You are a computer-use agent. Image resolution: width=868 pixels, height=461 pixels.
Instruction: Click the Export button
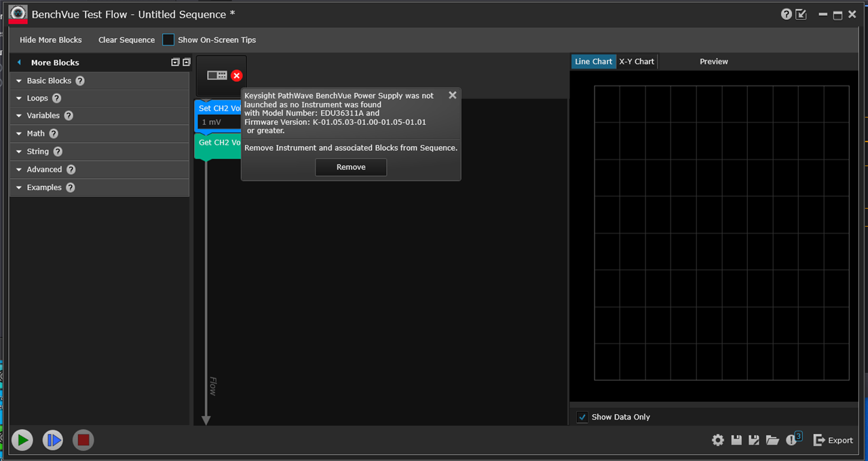[833, 440]
